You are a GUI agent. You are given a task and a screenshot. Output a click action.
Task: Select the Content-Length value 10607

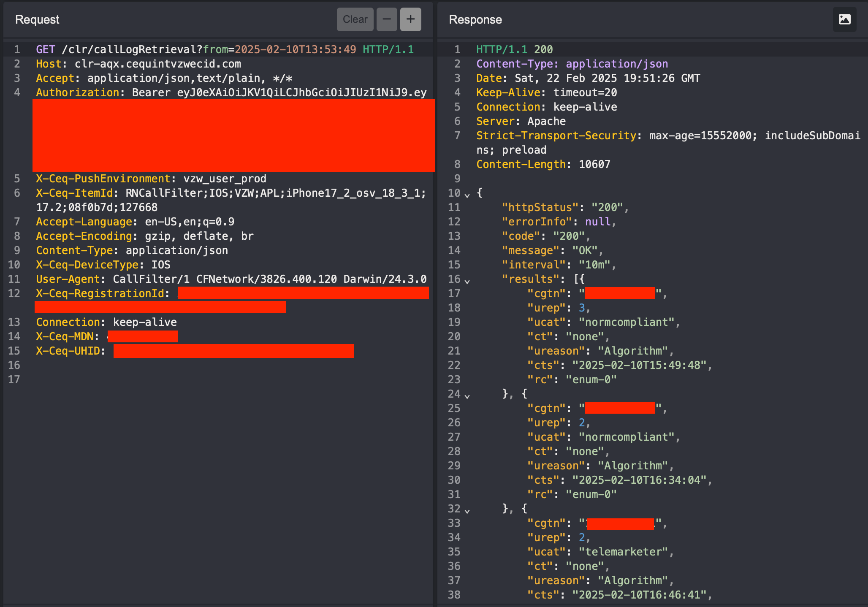point(594,164)
